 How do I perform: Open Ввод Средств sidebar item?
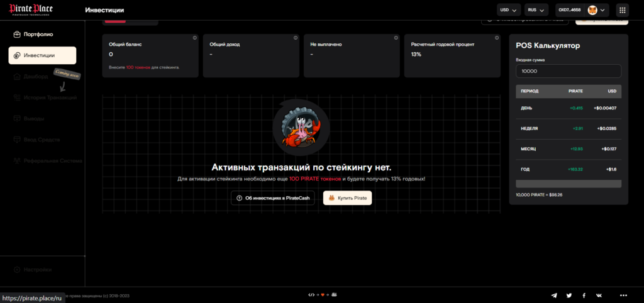(x=42, y=140)
